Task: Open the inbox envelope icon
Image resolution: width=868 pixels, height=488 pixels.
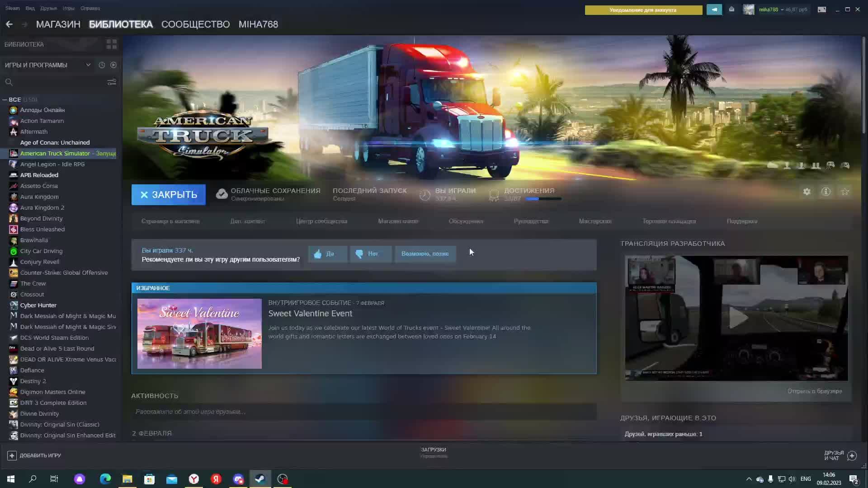Action: pos(731,9)
